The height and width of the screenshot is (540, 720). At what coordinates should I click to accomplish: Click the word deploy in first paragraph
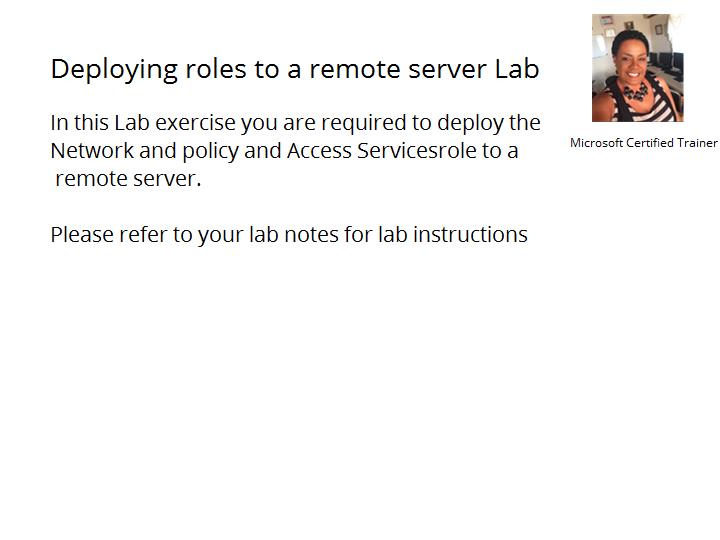pyautogui.click(x=470, y=123)
